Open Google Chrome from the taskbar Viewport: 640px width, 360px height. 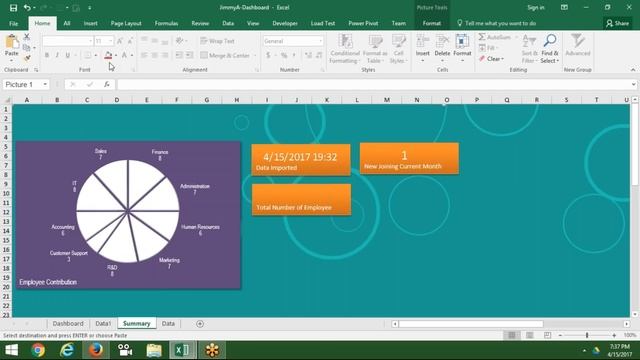(38, 350)
